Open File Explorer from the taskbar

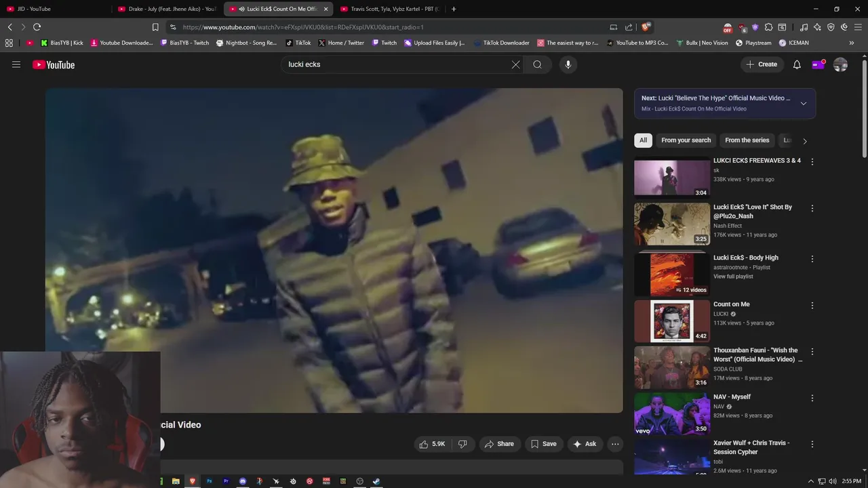pyautogui.click(x=176, y=481)
